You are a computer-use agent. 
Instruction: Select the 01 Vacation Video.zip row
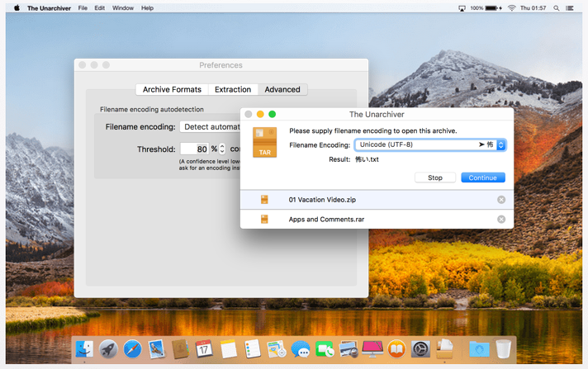pos(377,200)
